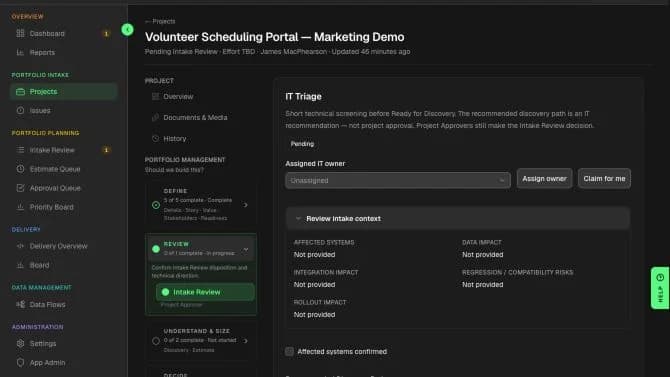This screenshot has height=377, width=670.
Task: Click the Projects folder icon
Action: coord(20,91)
